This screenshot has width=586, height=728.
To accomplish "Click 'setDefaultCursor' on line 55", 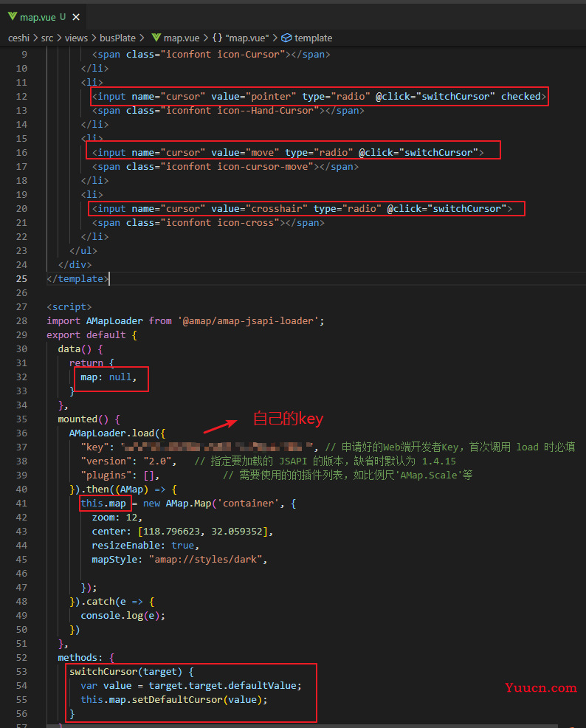I will tap(177, 699).
